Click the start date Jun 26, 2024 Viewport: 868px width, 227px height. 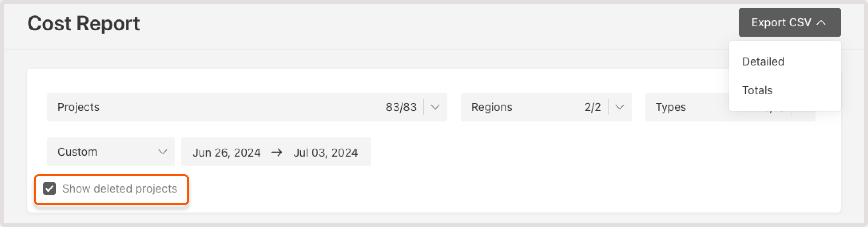pyautogui.click(x=226, y=152)
